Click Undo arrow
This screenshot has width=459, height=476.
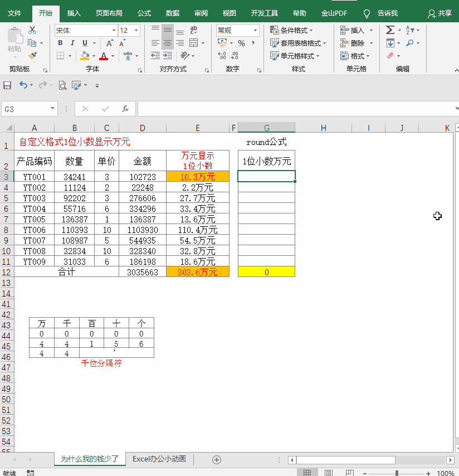coord(23,85)
